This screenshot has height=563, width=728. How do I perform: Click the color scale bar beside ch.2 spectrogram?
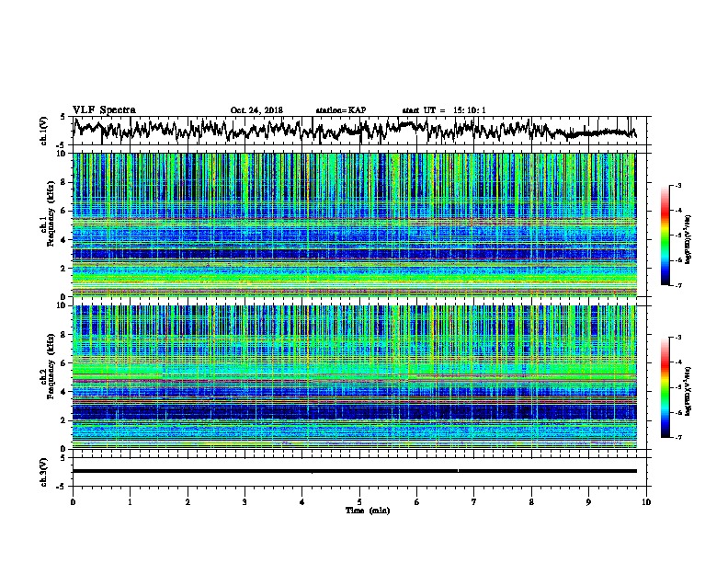(665, 387)
